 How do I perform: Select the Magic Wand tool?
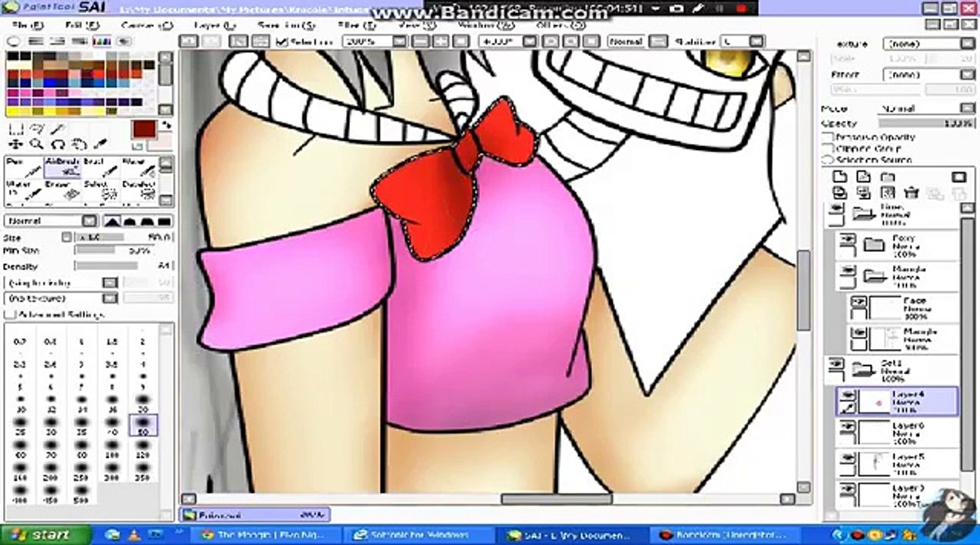point(58,129)
